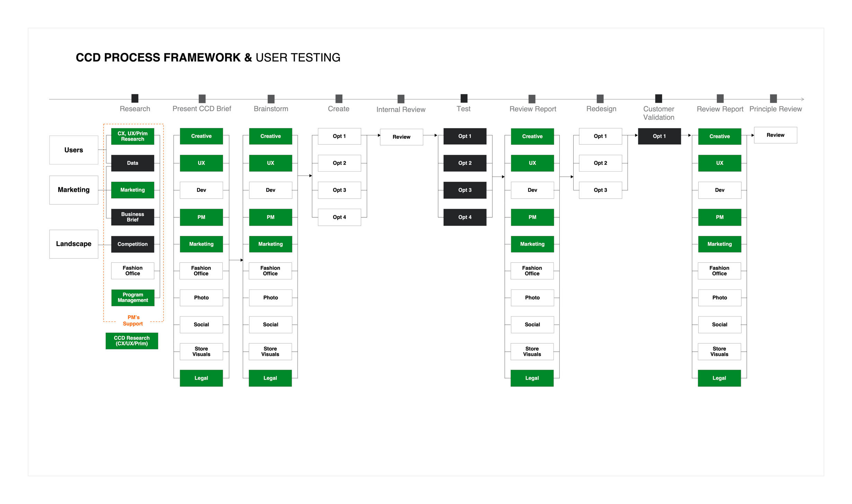Select the Opt 1 box under Customer Validation
Viewport: 852px width, 504px height.
659,136
